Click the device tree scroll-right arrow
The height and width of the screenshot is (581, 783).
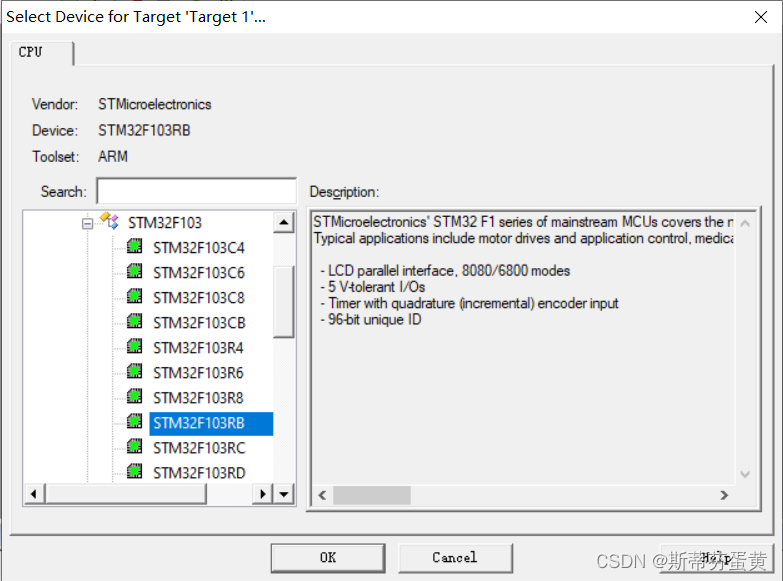263,495
